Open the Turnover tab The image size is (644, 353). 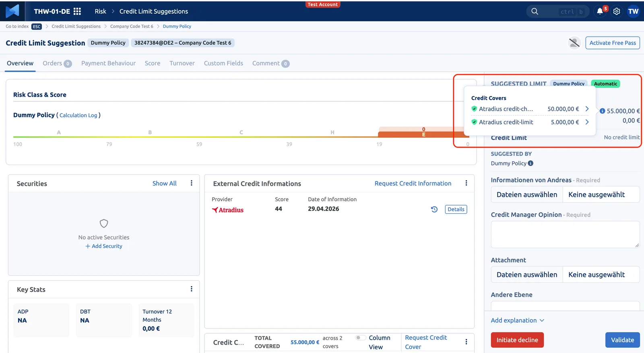(182, 63)
